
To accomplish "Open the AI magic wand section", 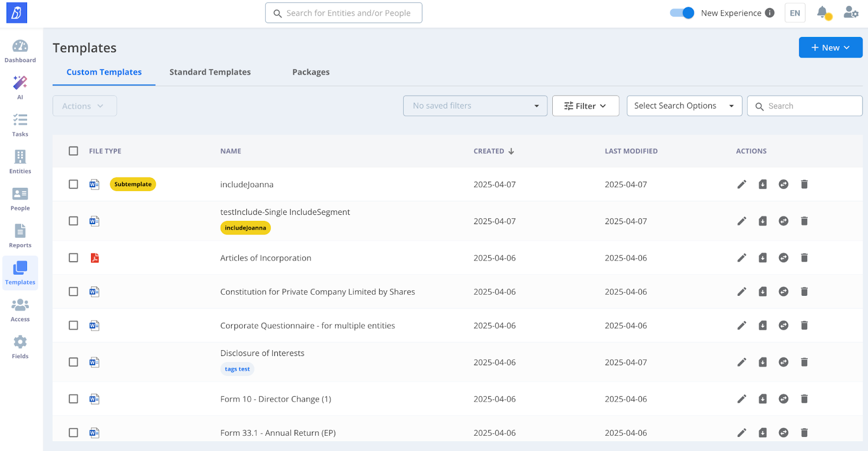I will 20,88.
